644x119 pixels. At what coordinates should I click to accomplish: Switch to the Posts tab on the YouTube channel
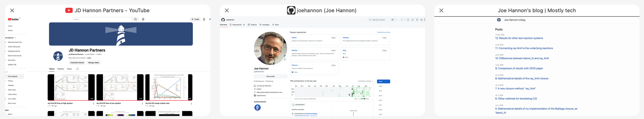pyautogui.click(x=69, y=69)
